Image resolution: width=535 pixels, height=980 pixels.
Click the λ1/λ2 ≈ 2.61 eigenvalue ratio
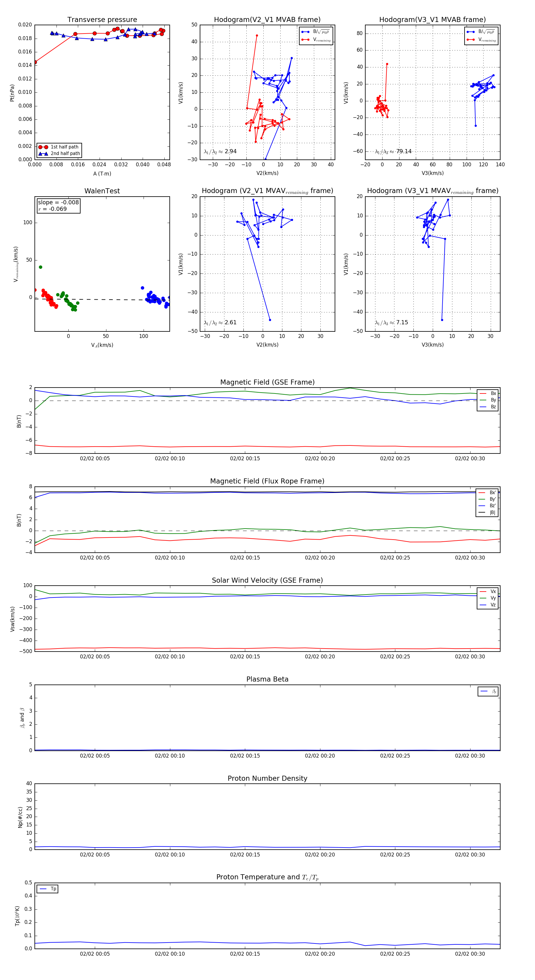[220, 323]
